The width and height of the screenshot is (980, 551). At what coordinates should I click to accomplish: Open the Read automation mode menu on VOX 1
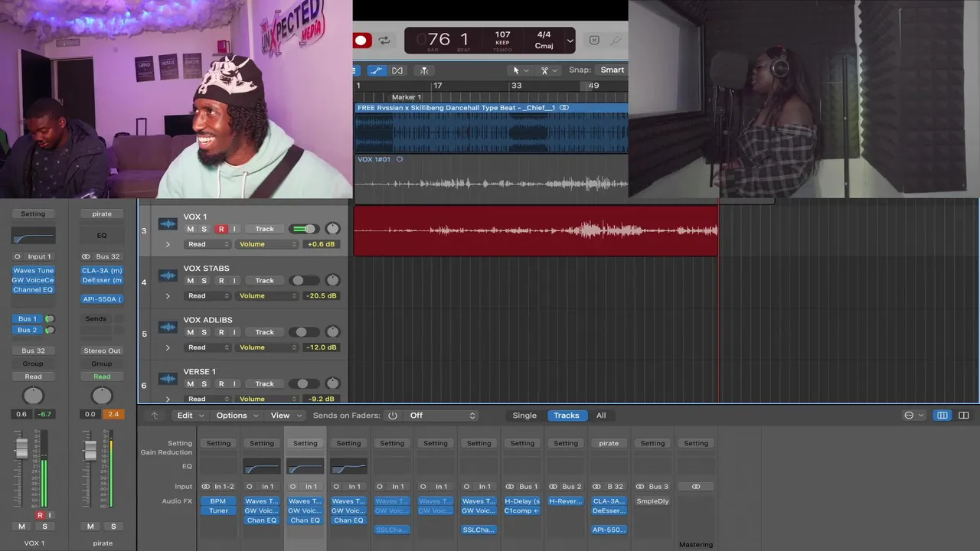[207, 244]
